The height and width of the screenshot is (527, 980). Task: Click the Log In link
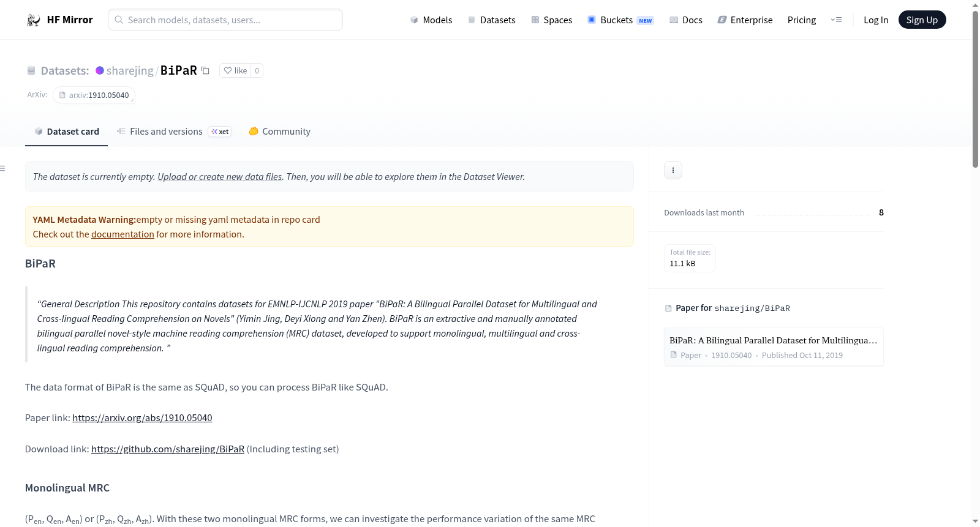coord(876,20)
